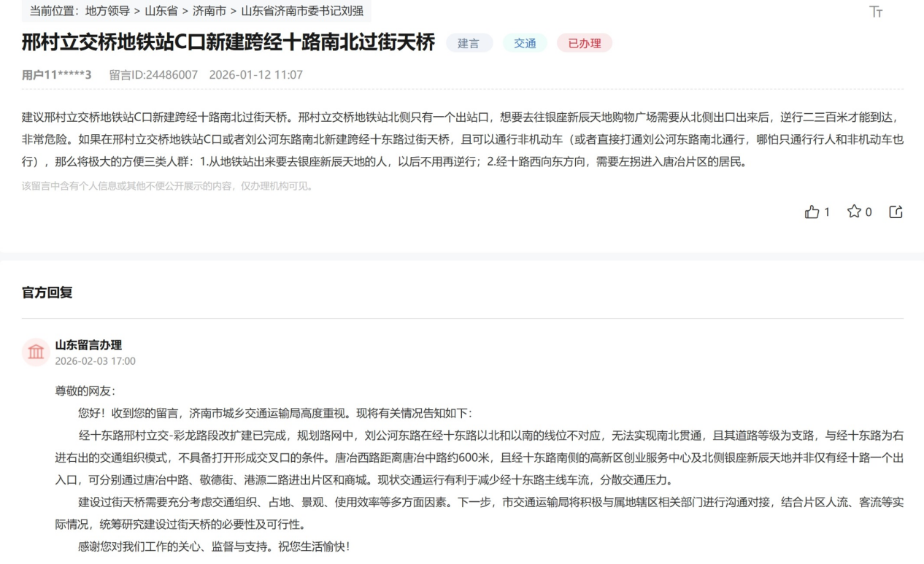Select the 建言 category tag
The width and height of the screenshot is (924, 564).
click(469, 43)
